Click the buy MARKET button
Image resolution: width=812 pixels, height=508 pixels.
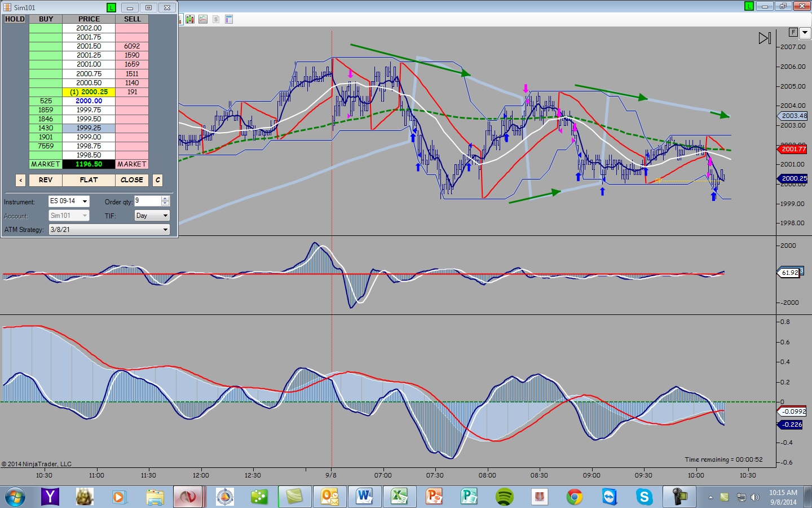(x=46, y=164)
